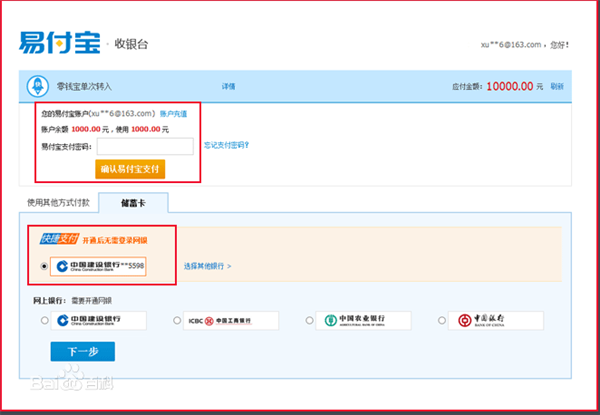Screen dimensions: 600x415
Task: Expand 选择其他银行 > to pick another bank
Action: [207, 266]
